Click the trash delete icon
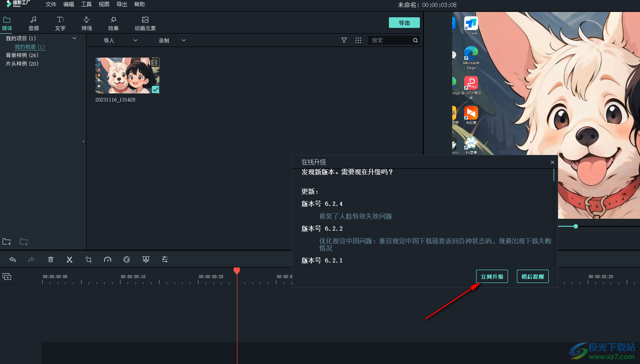Image resolution: width=640 pixels, height=364 pixels. pos(50,259)
